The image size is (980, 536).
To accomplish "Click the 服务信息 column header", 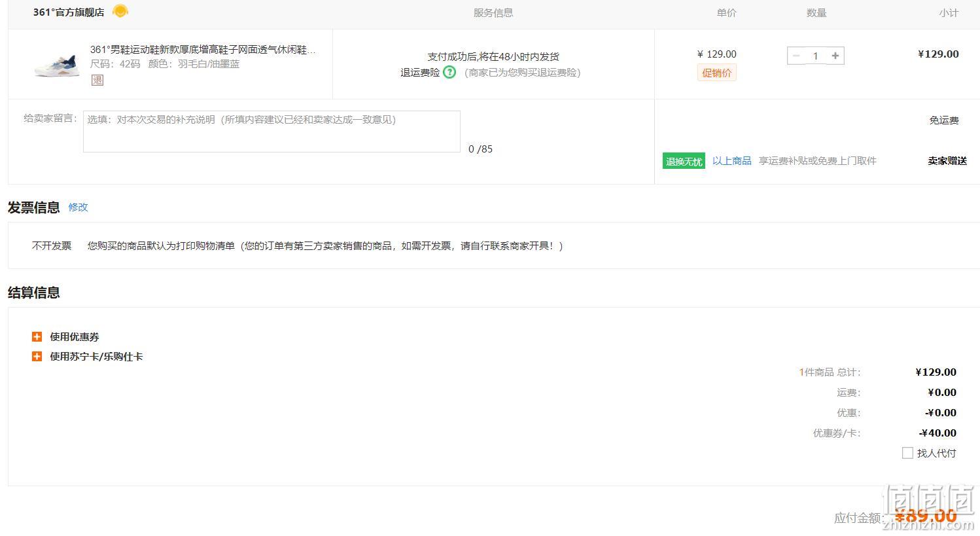I will point(493,12).
